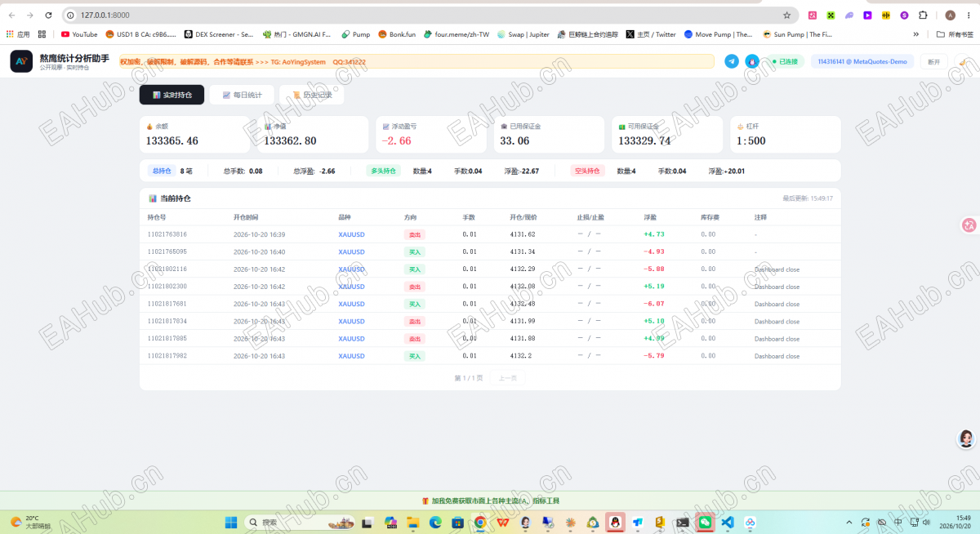980x534 pixels.
Task: Click the 净值 value 133362.80
Action: pyautogui.click(x=290, y=140)
